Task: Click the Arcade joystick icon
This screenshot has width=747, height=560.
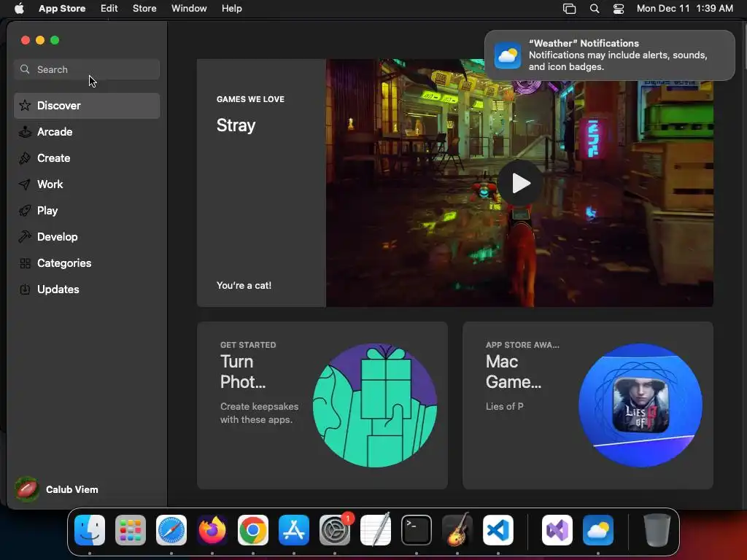Action: 25,132
